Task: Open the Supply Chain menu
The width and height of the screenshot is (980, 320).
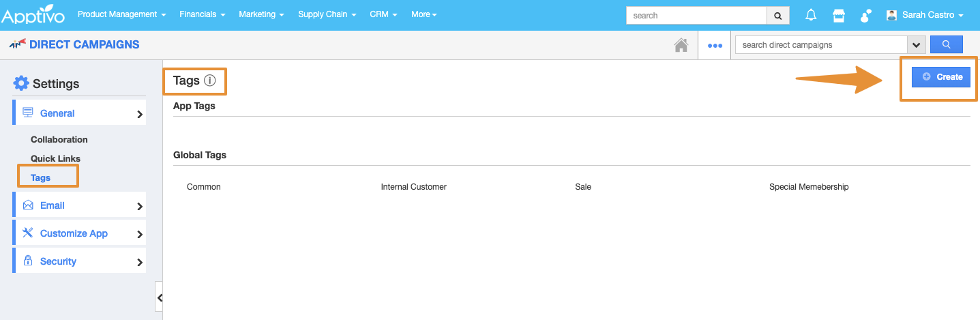Action: pos(327,14)
